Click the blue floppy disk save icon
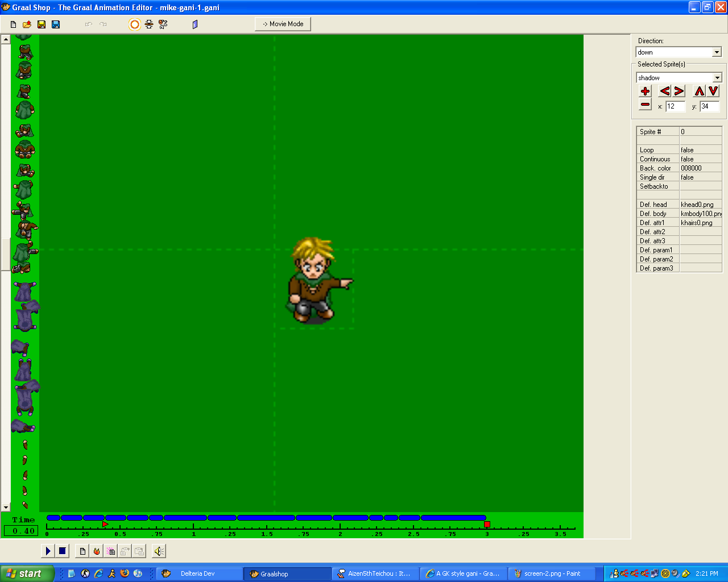This screenshot has width=728, height=582. tap(56, 24)
